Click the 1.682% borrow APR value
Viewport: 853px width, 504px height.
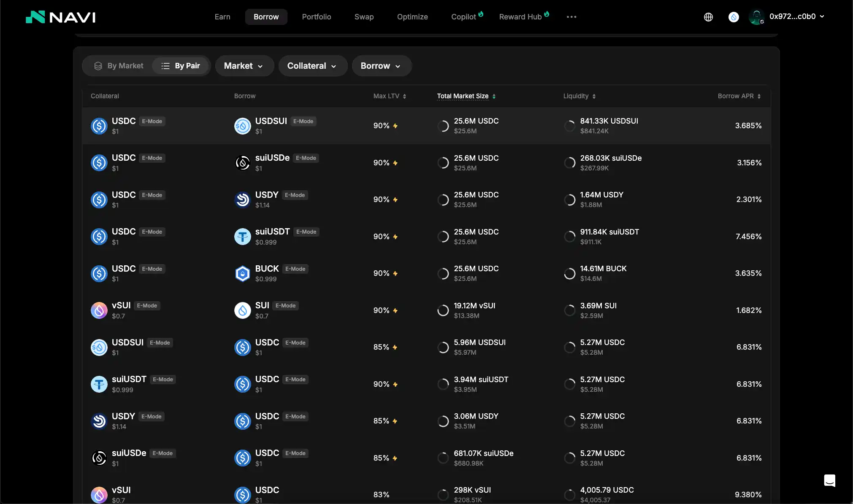(x=749, y=310)
